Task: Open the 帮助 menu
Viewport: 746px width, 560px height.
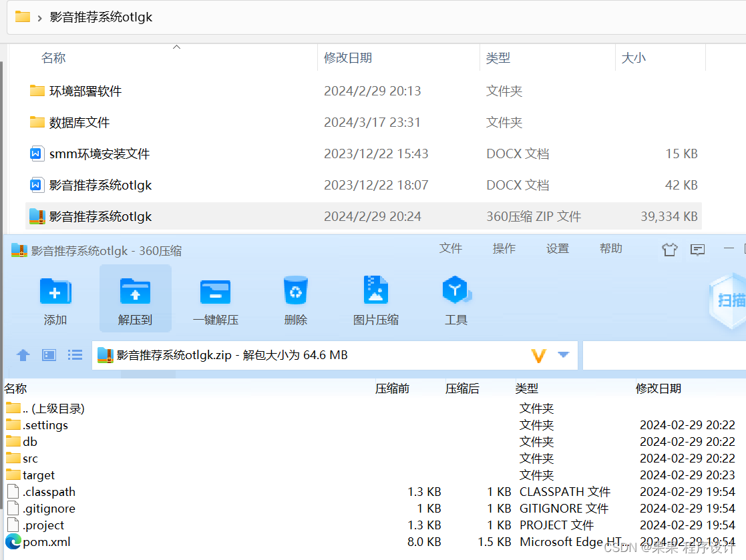Action: pos(610,248)
